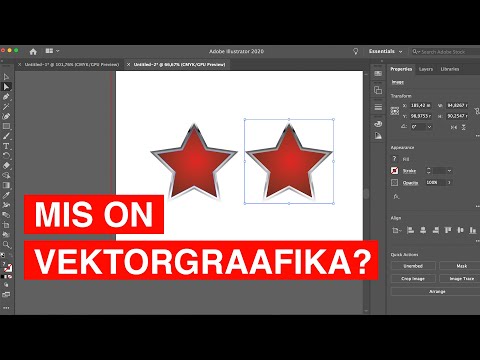Close the Untitled-1 document tab
Screen dimensions: 480x360
pos(19,64)
